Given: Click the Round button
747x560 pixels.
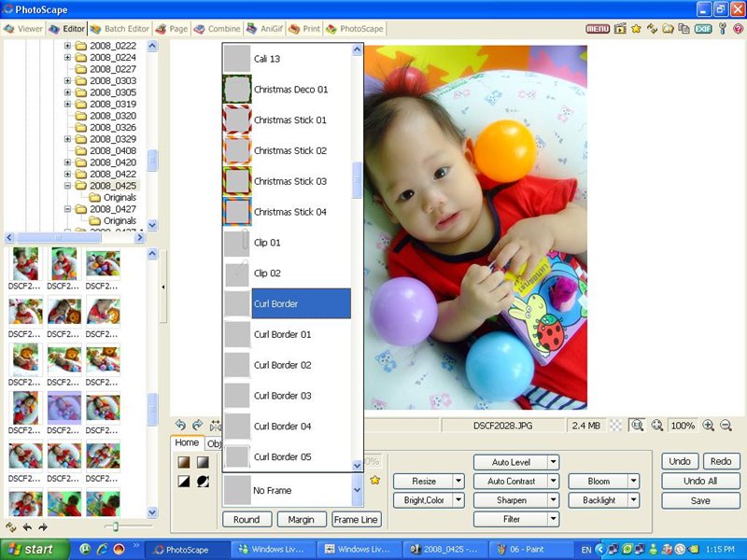Looking at the screenshot, I should (x=247, y=520).
